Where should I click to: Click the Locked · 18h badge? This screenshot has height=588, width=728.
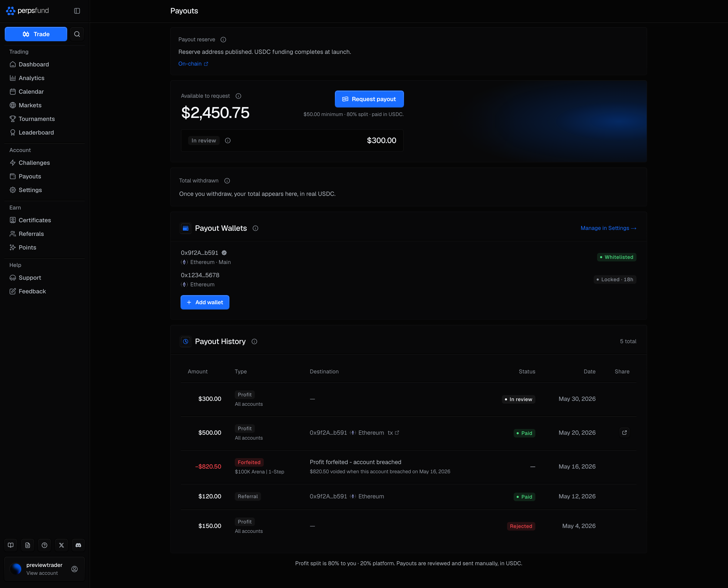[x=615, y=280]
